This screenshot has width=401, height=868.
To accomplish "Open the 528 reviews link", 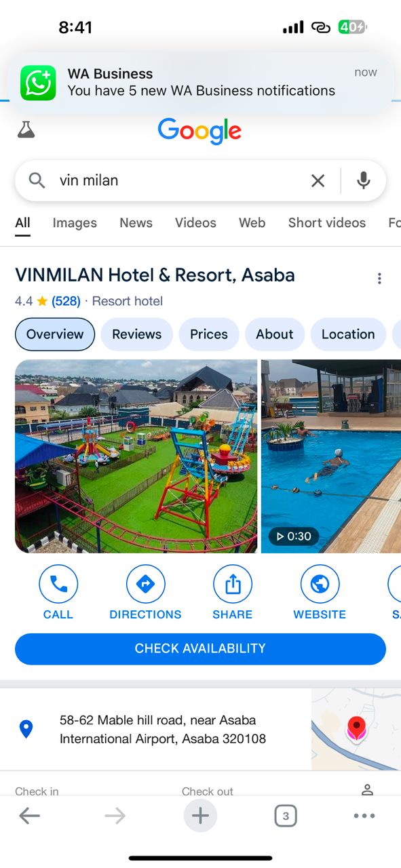I will click(66, 301).
